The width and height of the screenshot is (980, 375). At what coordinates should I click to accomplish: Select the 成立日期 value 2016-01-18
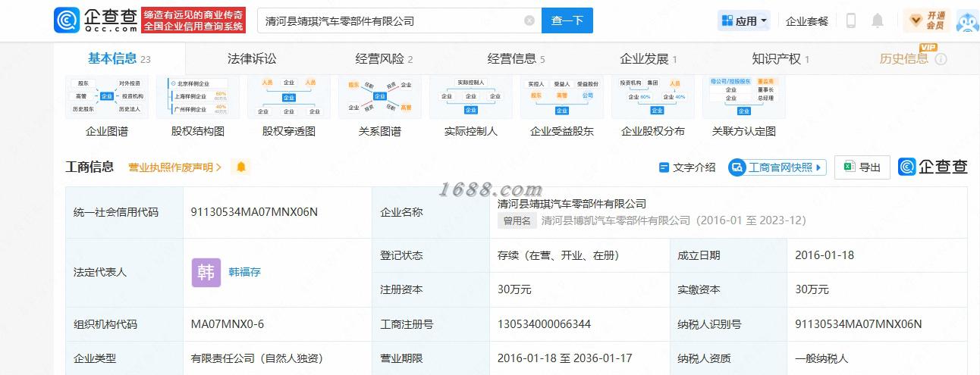point(825,255)
